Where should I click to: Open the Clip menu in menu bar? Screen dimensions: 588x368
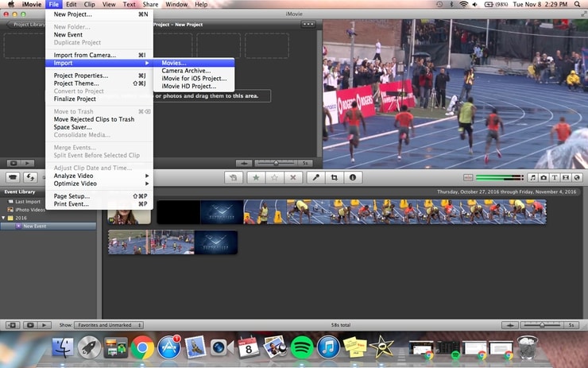tap(89, 4)
